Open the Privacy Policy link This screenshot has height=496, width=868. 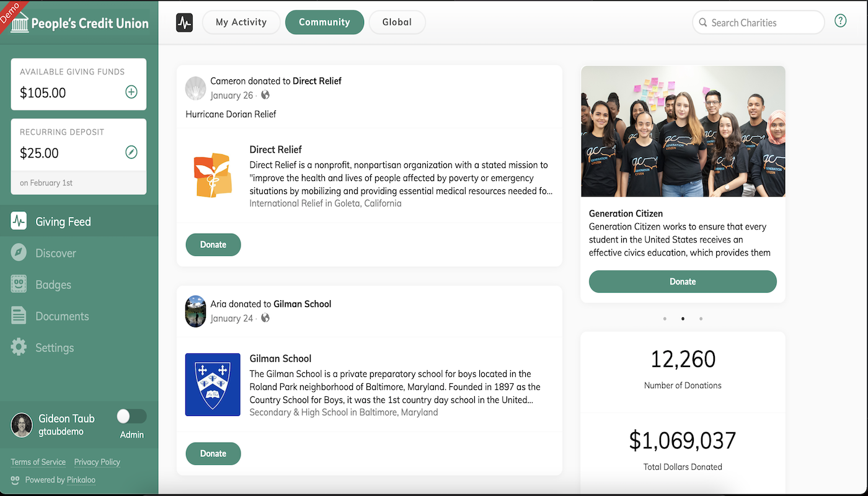pyautogui.click(x=97, y=462)
